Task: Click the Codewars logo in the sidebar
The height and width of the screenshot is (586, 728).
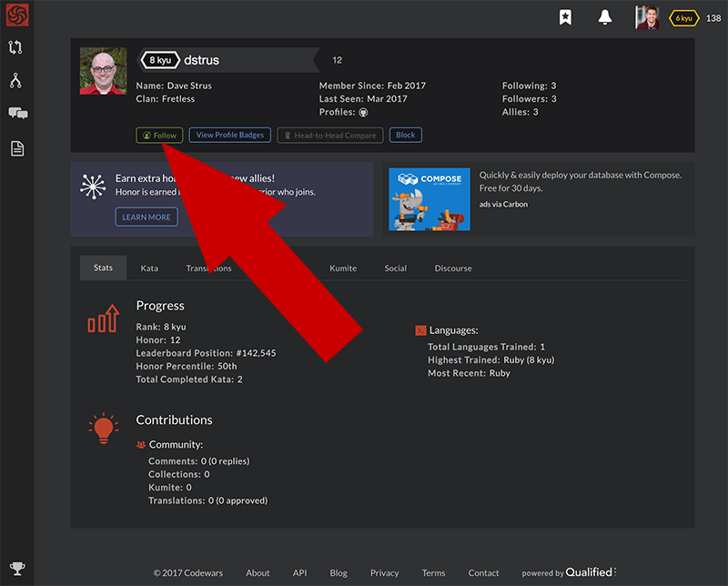Action: pyautogui.click(x=16, y=16)
